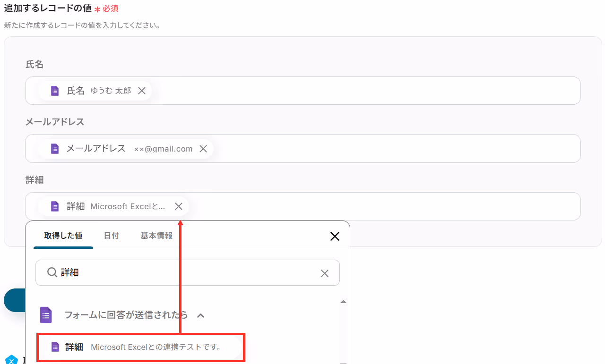Screen dimensions: 605x364
Task: Clear the 詳細 search text
Action: (325, 273)
